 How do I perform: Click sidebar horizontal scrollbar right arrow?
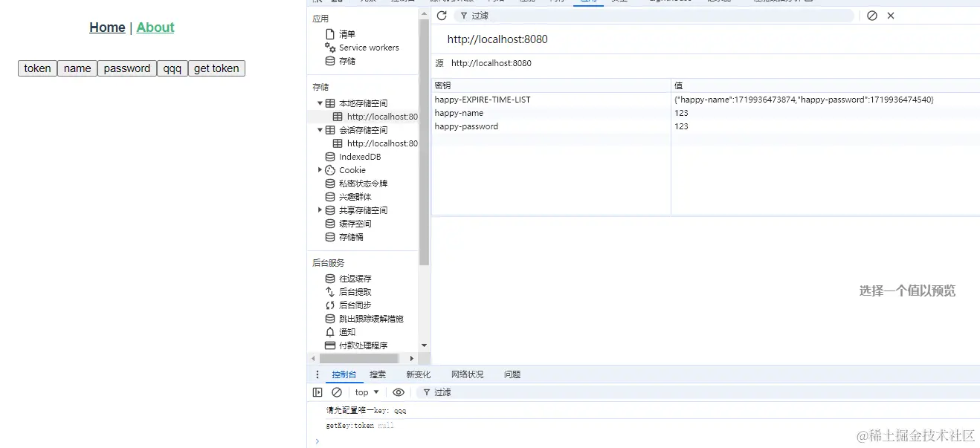[411, 358]
